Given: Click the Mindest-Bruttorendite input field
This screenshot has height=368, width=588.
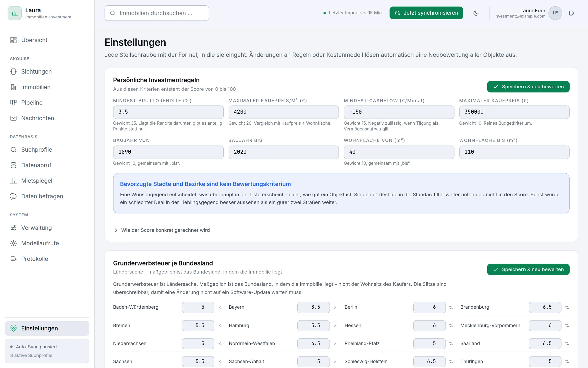Looking at the screenshot, I should point(168,112).
